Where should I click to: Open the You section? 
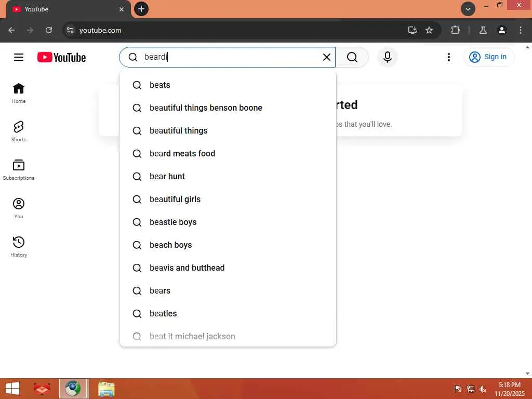click(19, 208)
